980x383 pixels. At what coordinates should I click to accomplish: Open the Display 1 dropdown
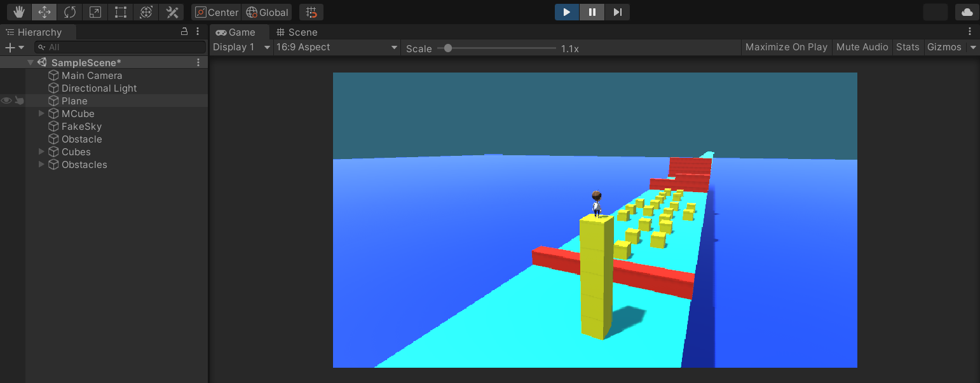coord(240,47)
